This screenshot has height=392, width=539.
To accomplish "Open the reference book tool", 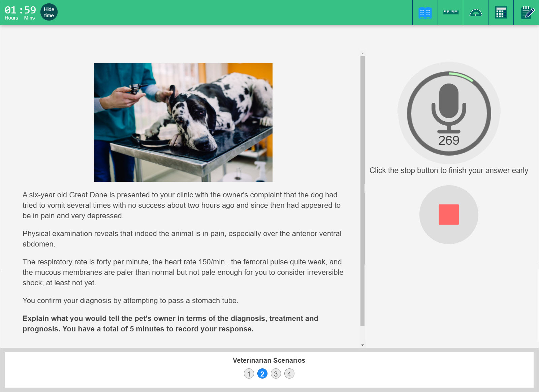I will point(425,13).
